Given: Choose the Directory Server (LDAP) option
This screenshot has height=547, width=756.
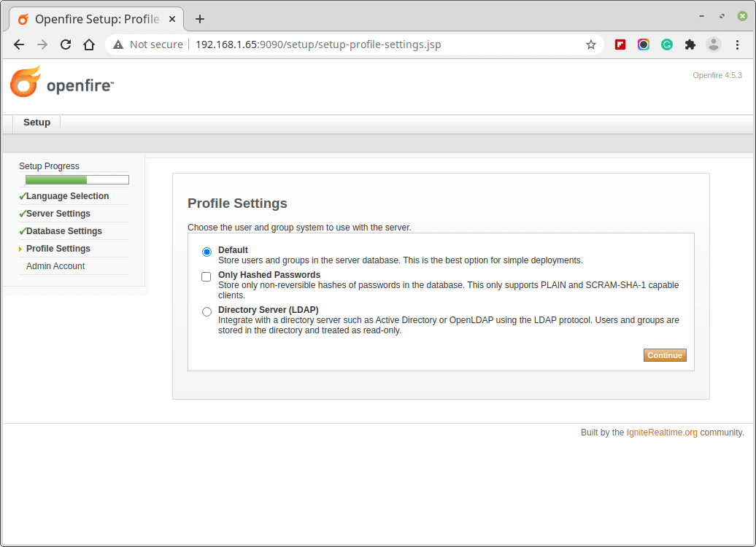Looking at the screenshot, I should click(x=207, y=312).
